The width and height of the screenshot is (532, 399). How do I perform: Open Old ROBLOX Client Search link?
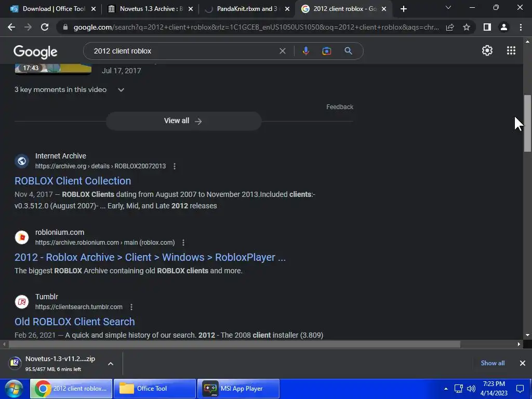[x=75, y=322]
